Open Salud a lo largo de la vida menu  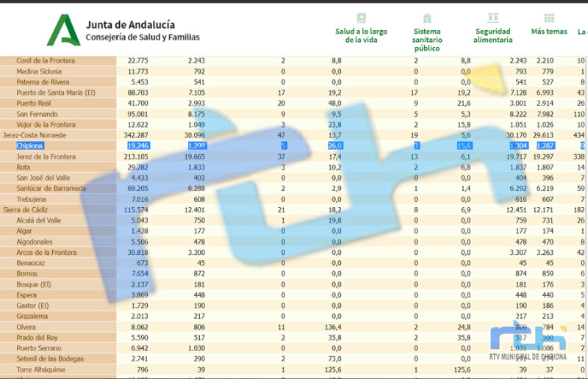[361, 35]
